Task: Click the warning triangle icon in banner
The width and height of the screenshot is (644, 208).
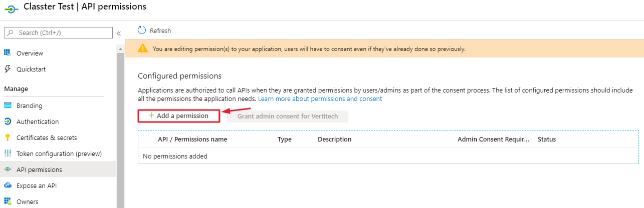Action: tap(143, 48)
